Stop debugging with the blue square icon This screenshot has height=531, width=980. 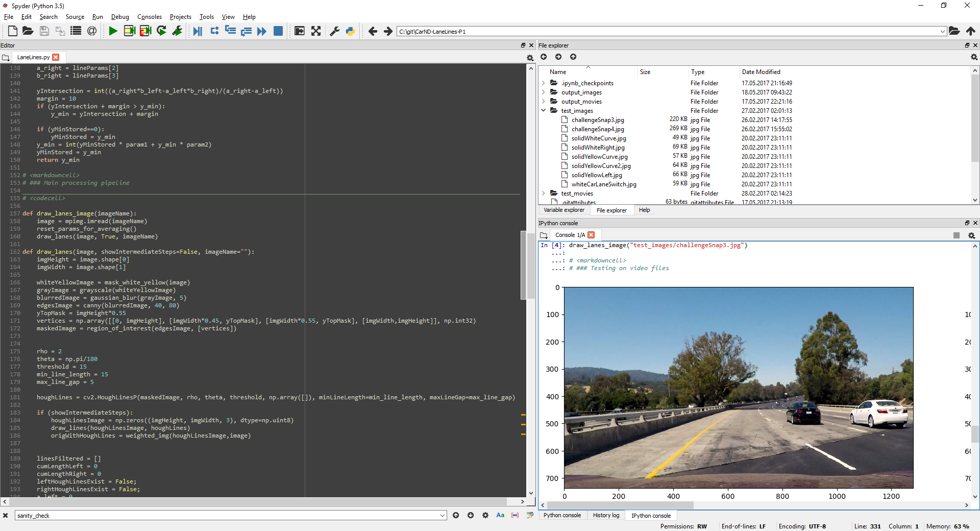coord(278,31)
